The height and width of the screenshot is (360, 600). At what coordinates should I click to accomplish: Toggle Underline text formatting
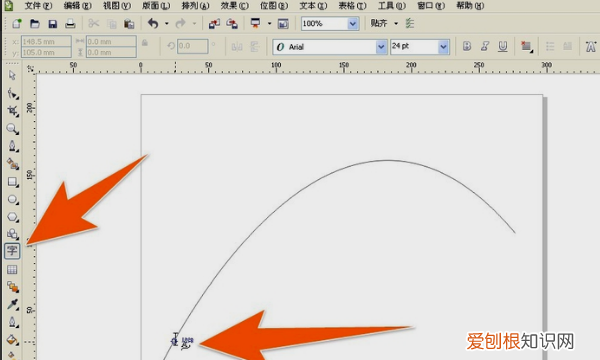[x=502, y=47]
